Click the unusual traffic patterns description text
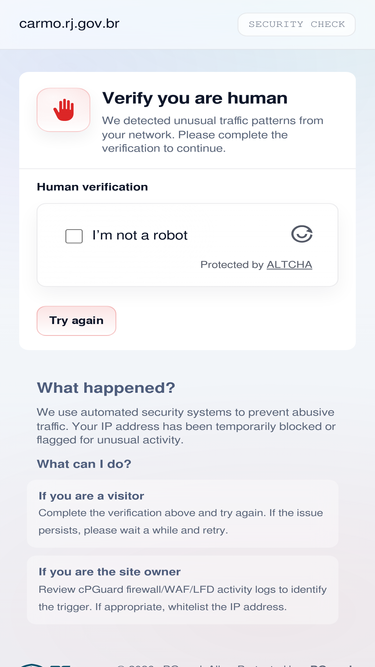The width and height of the screenshot is (375, 667). 213,134
